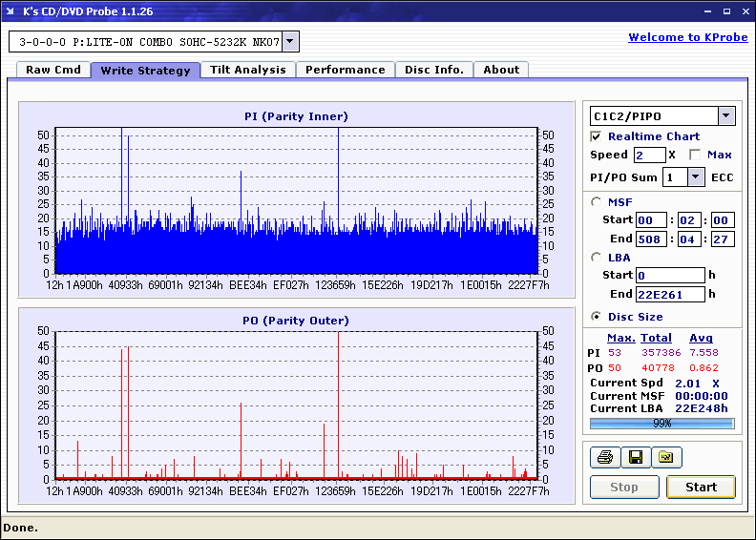Click the app icon in the title bar

(10, 11)
